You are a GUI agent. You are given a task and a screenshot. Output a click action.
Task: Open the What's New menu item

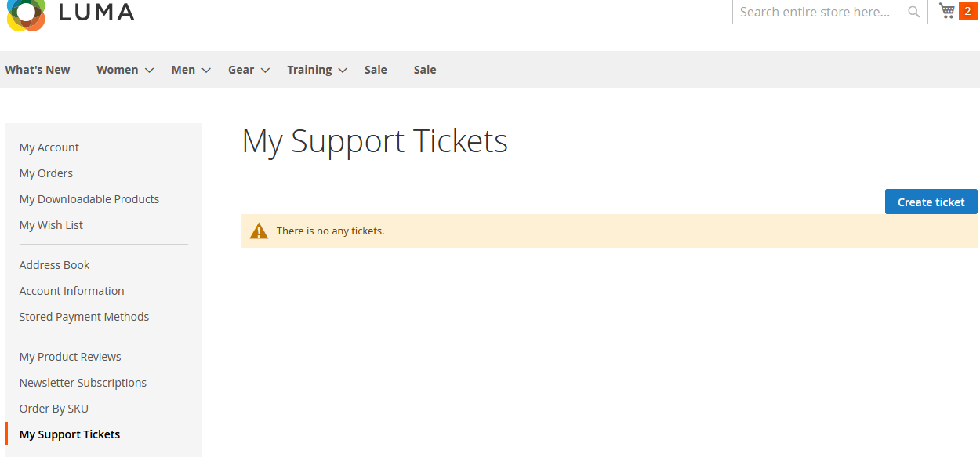pos(38,70)
